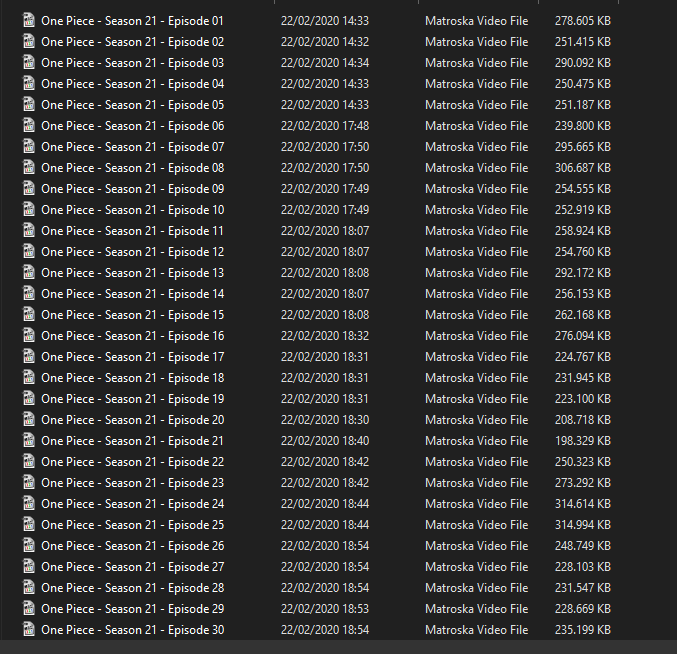Select file name One Piece - Season 21 - Episode 26
677x654 pixels.
[133, 546]
